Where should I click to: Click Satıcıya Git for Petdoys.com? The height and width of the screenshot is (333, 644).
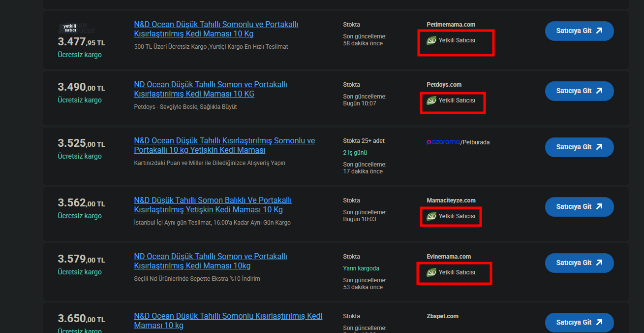click(x=580, y=91)
